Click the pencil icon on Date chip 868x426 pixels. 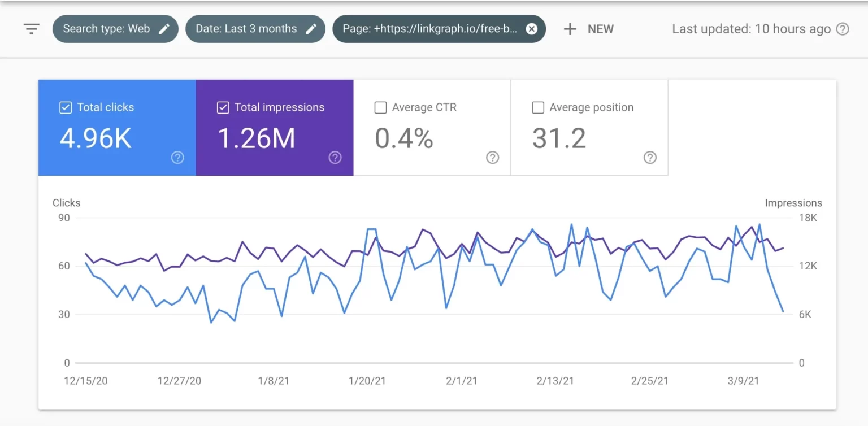(311, 29)
